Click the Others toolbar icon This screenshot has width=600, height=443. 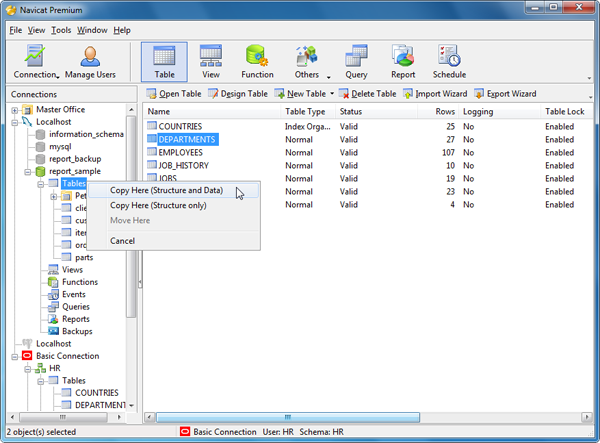click(x=307, y=62)
